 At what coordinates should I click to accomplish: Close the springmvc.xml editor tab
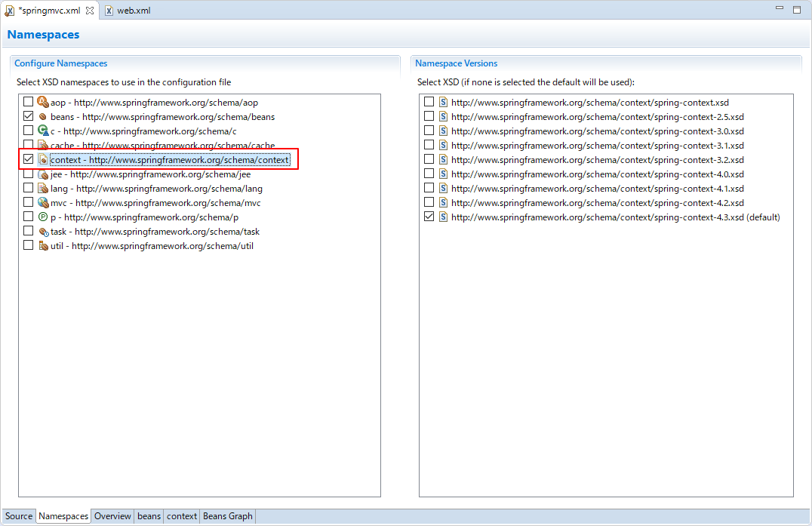pos(90,11)
